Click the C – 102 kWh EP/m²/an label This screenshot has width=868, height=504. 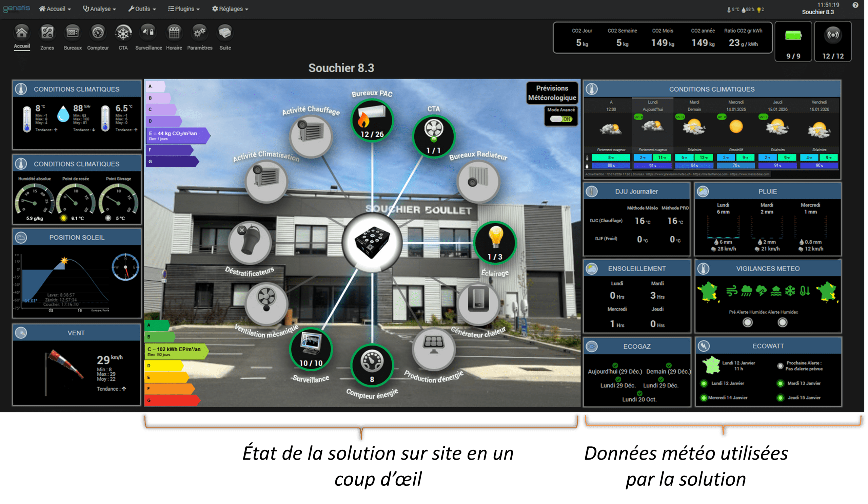click(x=176, y=352)
